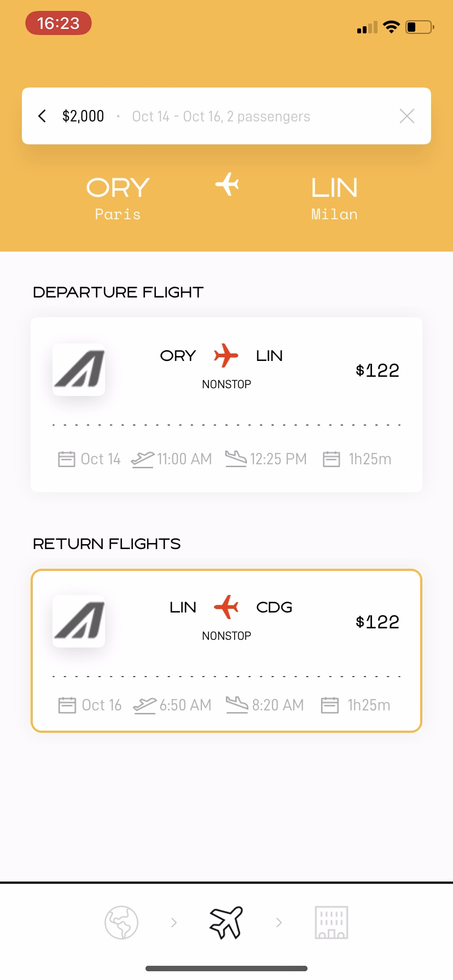The height and width of the screenshot is (980, 453).
Task: Tap the 12:25 PM landing icon
Action: coord(236,459)
